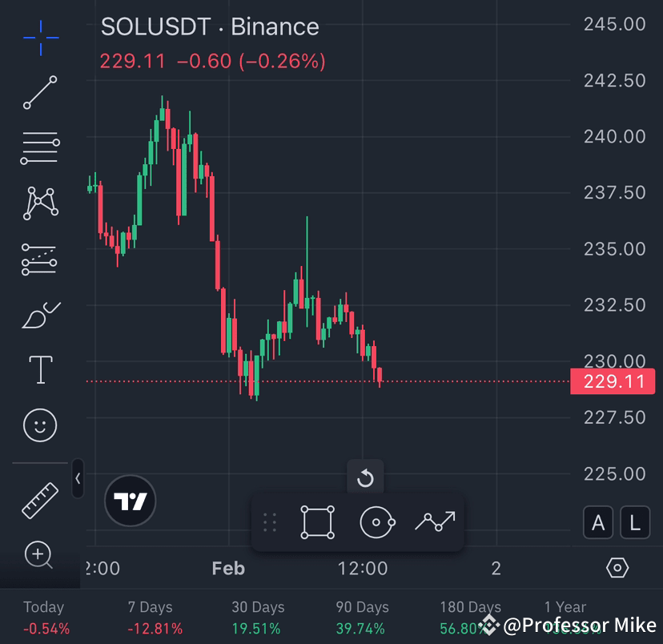The image size is (663, 644).
Task: Click the 229.11 price label on axis
Action: [613, 381]
